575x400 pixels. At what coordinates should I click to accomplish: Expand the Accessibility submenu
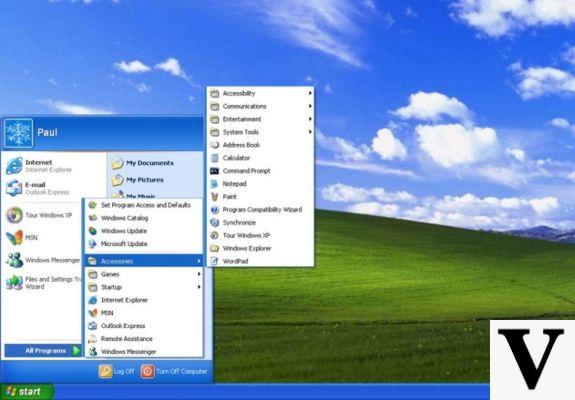pyautogui.click(x=261, y=93)
